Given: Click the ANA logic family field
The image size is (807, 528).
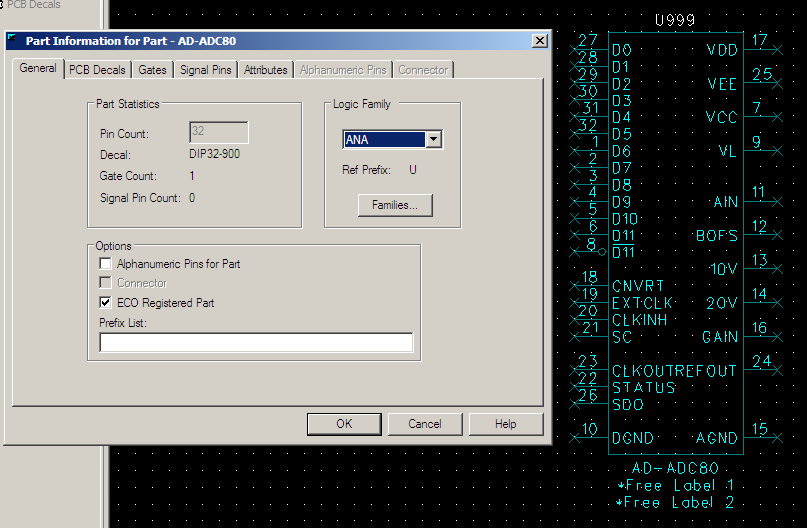Looking at the screenshot, I should click(384, 139).
